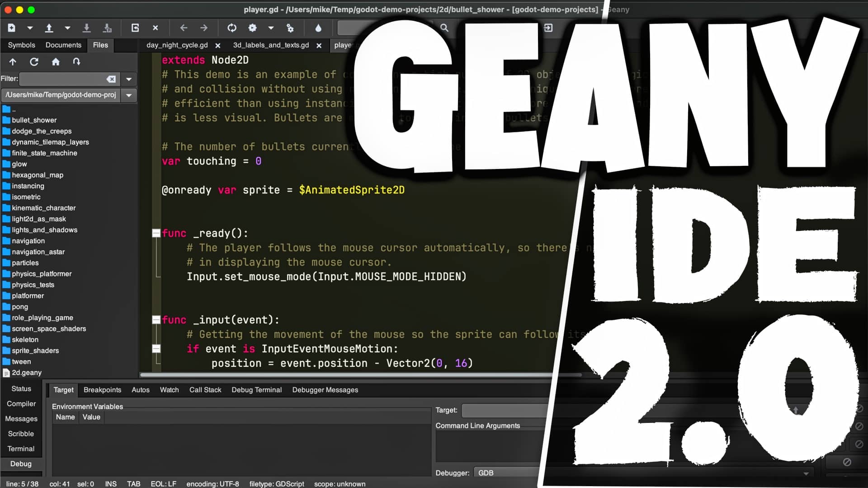Click the run/execute gears icon

pos(290,28)
